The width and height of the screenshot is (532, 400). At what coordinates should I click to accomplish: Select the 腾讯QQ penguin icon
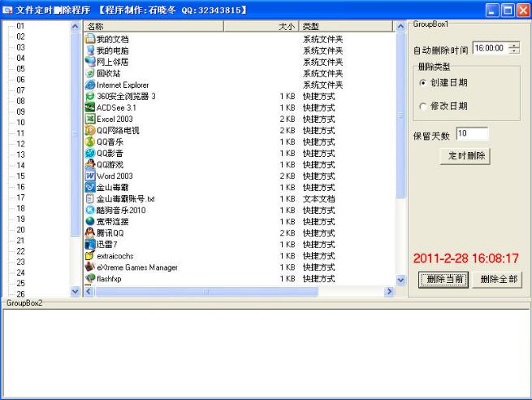tap(90, 233)
